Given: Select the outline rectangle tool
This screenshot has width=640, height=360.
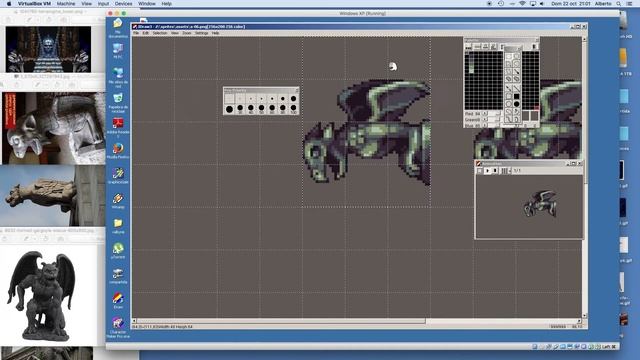Looking at the screenshot, I should point(508,96).
